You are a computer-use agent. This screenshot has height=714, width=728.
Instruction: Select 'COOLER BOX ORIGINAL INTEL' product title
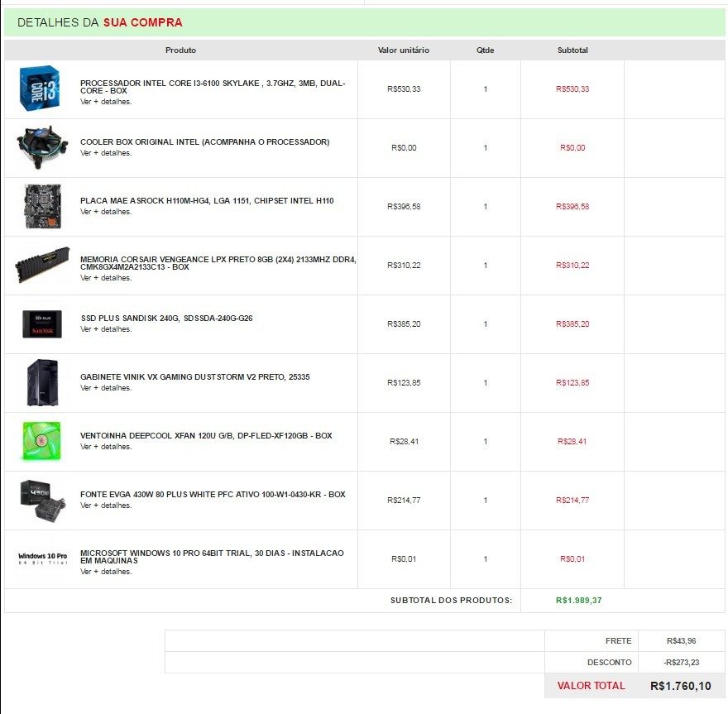tap(205, 142)
